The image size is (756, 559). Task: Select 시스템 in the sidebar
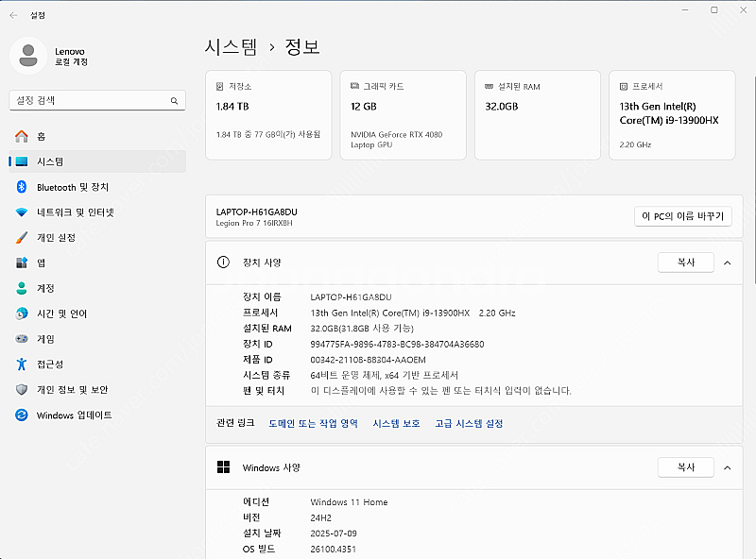[97, 161]
